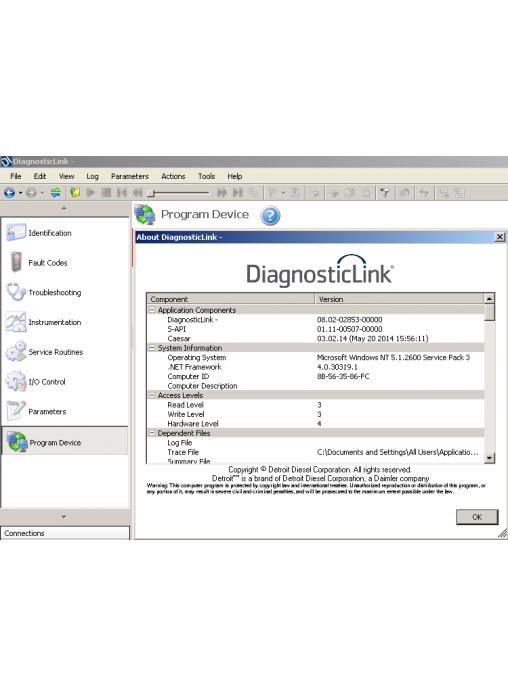Image resolution: width=508 pixels, height=696 pixels.
Task: Click the Rewind playback button
Action: 137,193
